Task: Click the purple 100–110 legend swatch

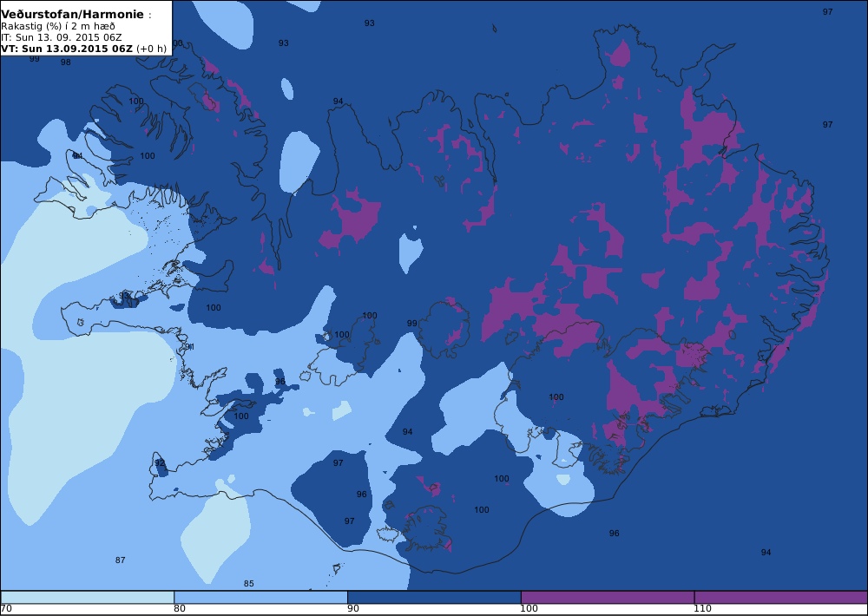Action: click(608, 597)
